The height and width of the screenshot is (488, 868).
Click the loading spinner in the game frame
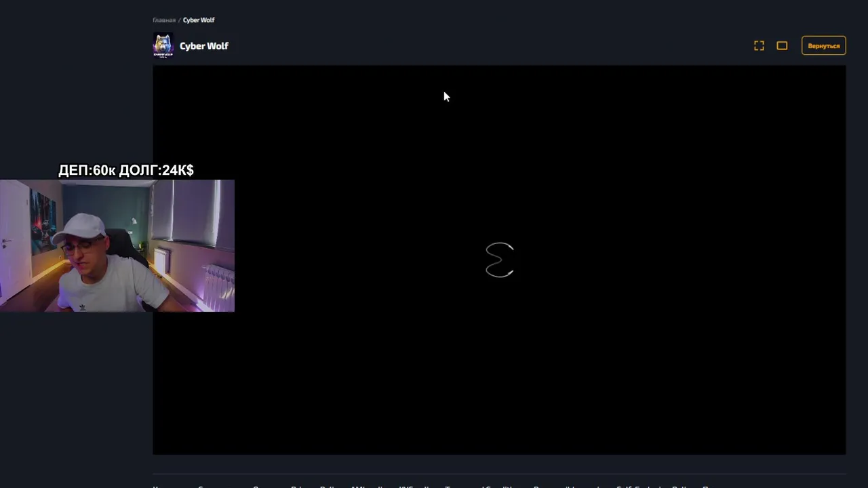(x=500, y=260)
